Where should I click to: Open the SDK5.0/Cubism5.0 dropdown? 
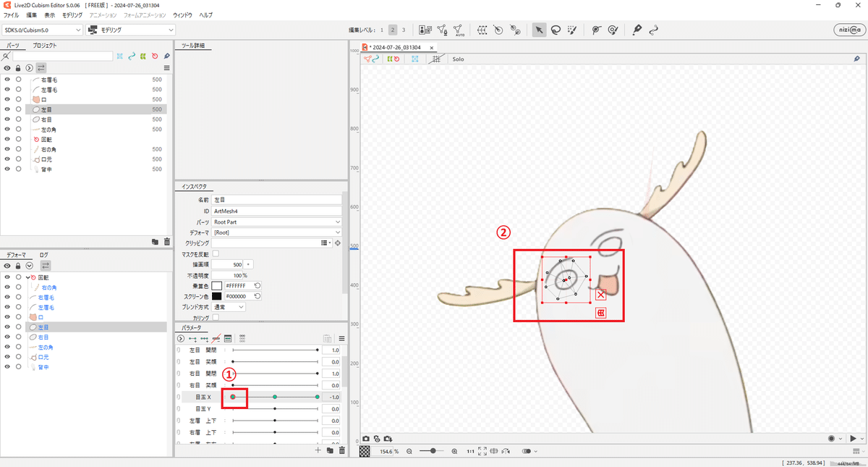[x=42, y=30]
